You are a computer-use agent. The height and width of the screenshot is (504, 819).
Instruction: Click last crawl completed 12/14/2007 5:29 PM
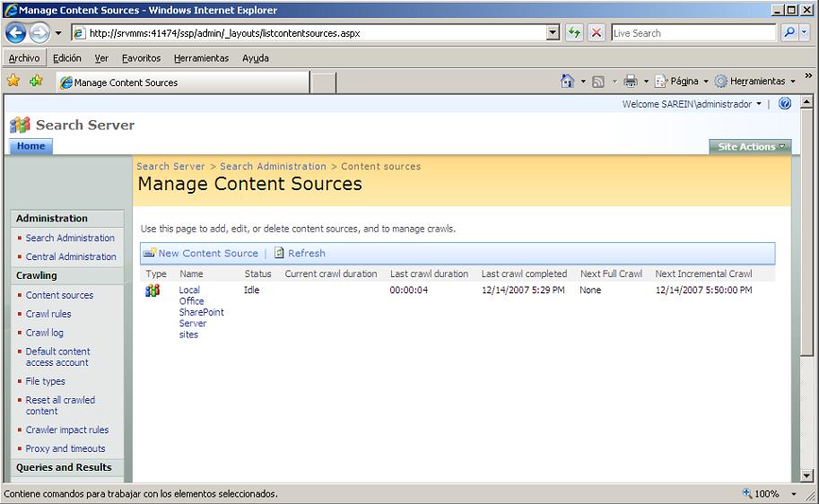coord(523,290)
